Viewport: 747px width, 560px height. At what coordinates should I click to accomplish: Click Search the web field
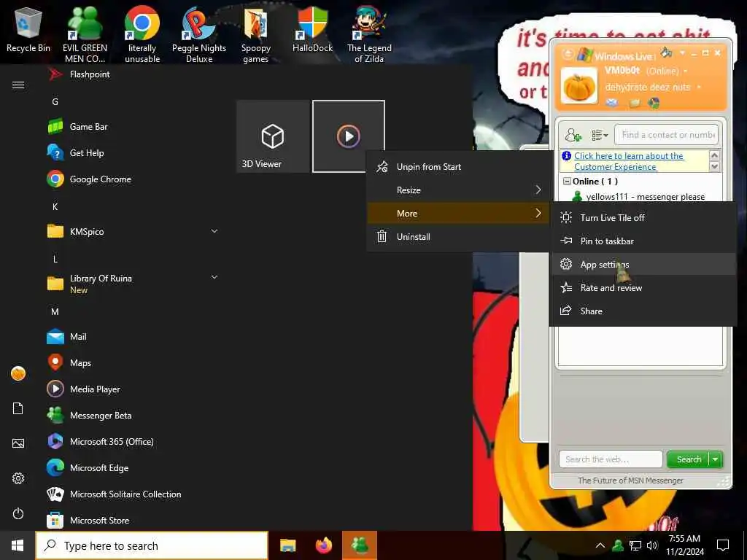tap(611, 459)
